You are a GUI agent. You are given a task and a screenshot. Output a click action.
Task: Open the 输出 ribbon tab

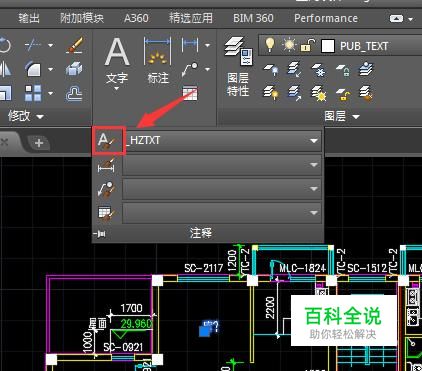[x=29, y=18]
